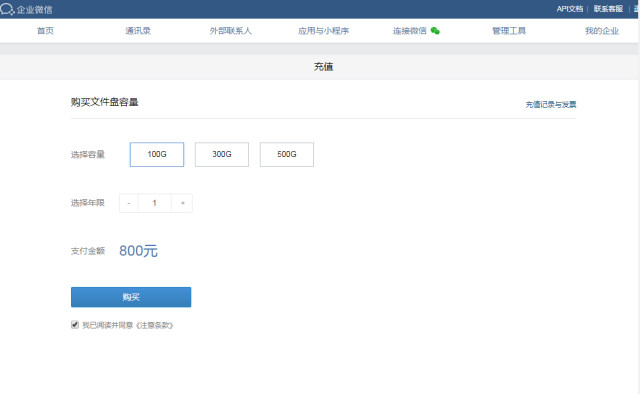Click the 企业微信 logo icon
Image resolution: width=640 pixels, height=394 pixels.
point(7,9)
